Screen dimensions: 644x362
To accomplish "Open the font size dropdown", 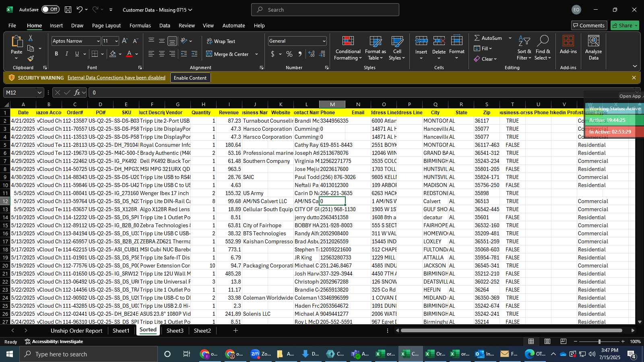I will pyautogui.click(x=116, y=41).
